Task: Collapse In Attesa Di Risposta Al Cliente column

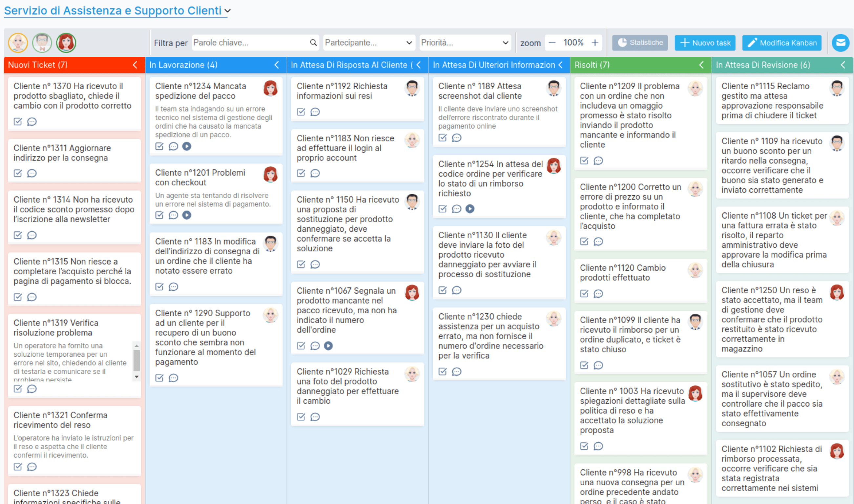Action: tap(418, 65)
